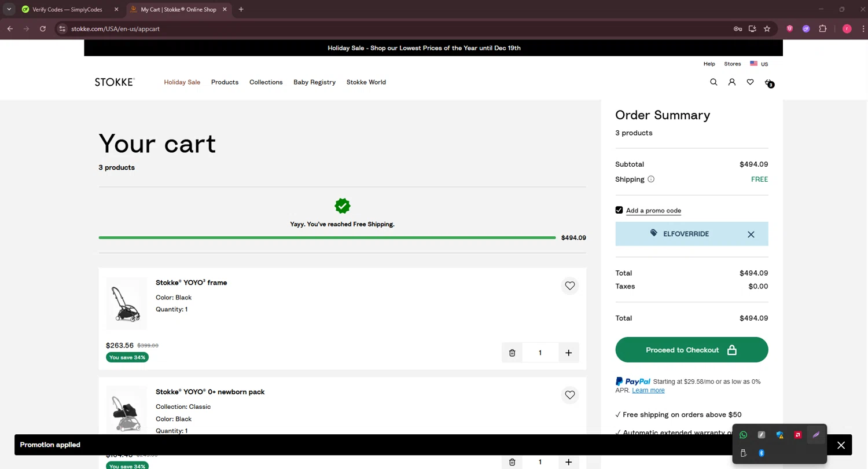This screenshot has height=469, width=868.
Task: Dismiss the 'Promotion applied' notification
Action: pos(841,445)
